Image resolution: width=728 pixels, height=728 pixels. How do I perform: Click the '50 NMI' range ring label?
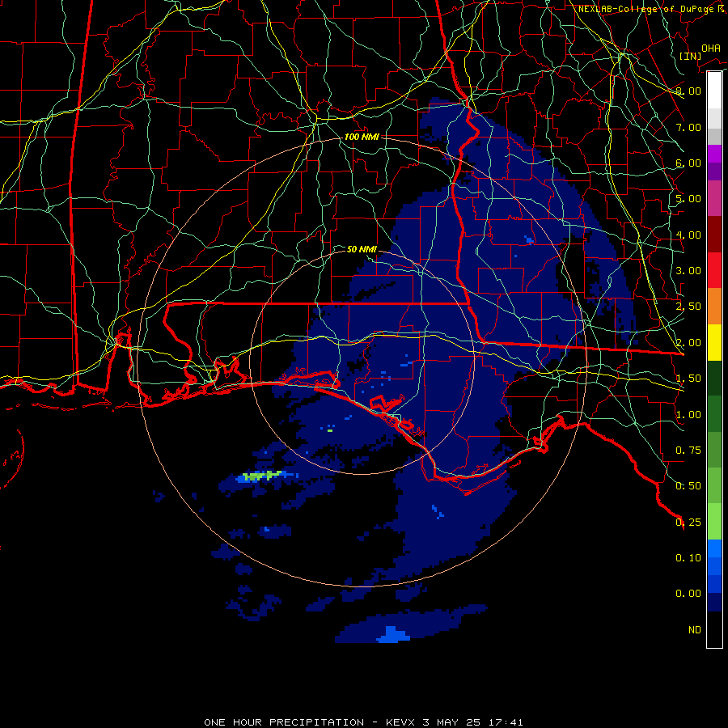[362, 249]
